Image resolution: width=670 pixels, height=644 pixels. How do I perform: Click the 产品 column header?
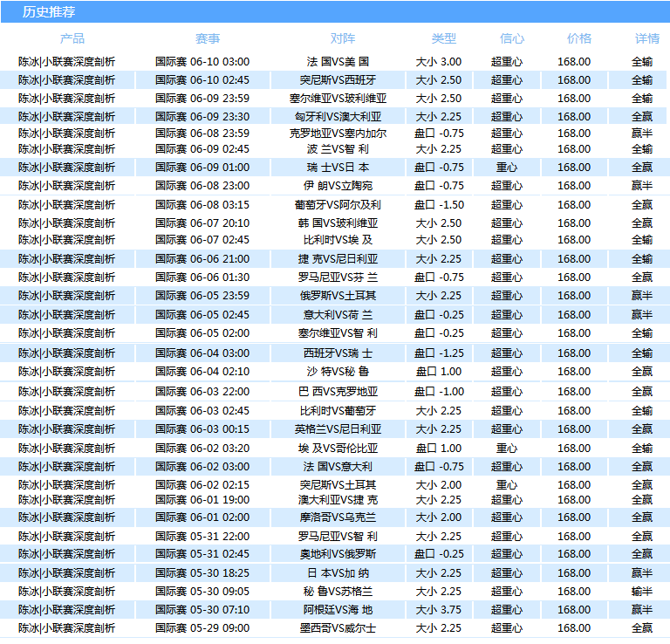(72, 39)
